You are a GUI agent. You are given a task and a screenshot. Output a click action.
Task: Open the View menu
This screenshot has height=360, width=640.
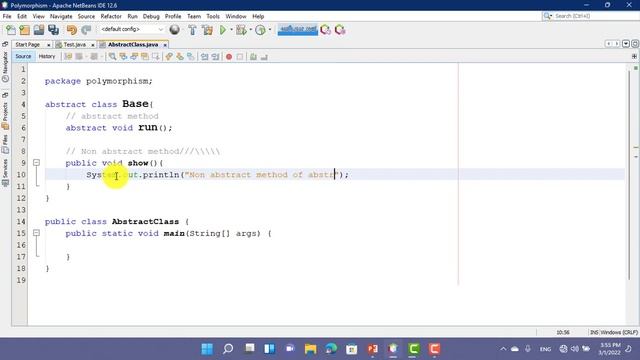(38, 16)
